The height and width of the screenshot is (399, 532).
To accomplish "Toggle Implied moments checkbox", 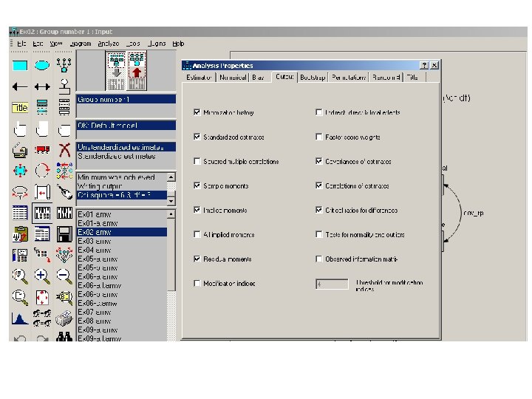I will point(197,210).
